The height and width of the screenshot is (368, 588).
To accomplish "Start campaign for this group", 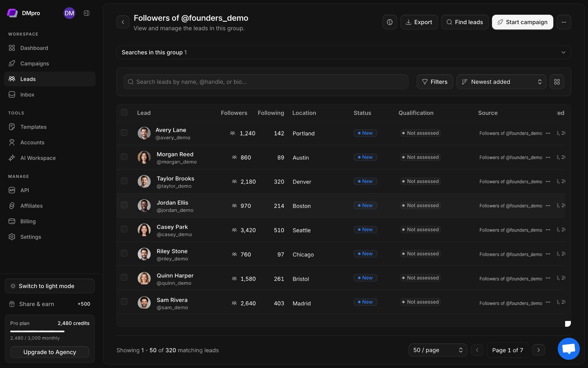I will [522, 22].
